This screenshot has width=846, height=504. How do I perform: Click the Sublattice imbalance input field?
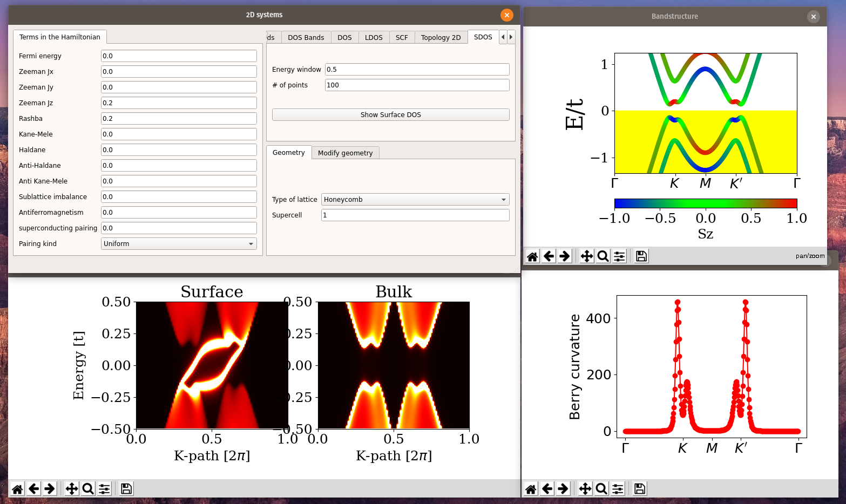179,197
